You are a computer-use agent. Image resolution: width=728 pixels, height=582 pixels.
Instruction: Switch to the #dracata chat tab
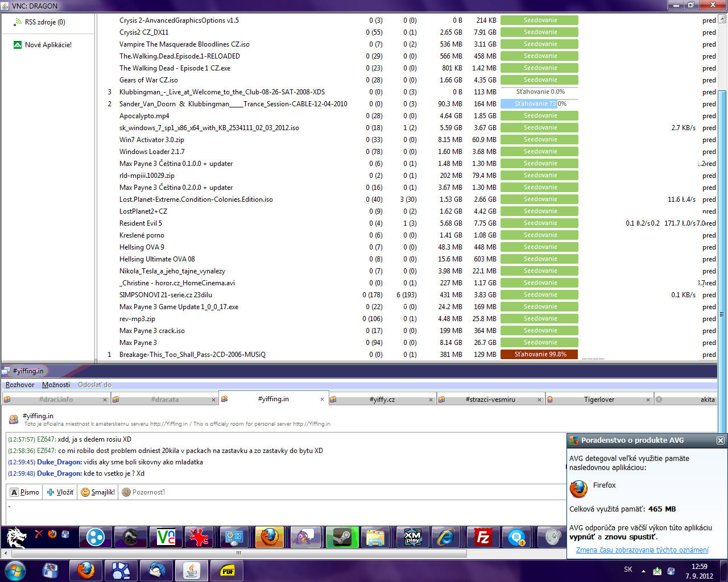click(165, 400)
